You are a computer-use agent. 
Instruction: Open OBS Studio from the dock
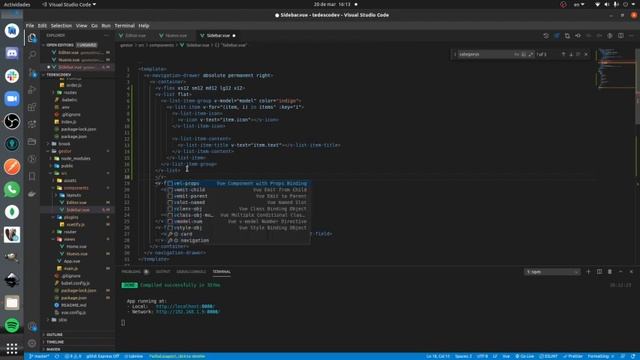[x=12, y=121]
